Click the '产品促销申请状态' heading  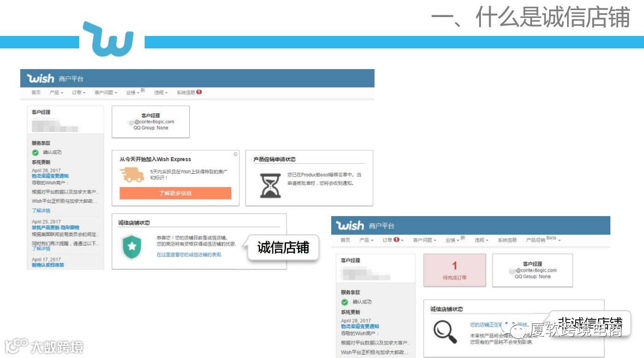275,159
